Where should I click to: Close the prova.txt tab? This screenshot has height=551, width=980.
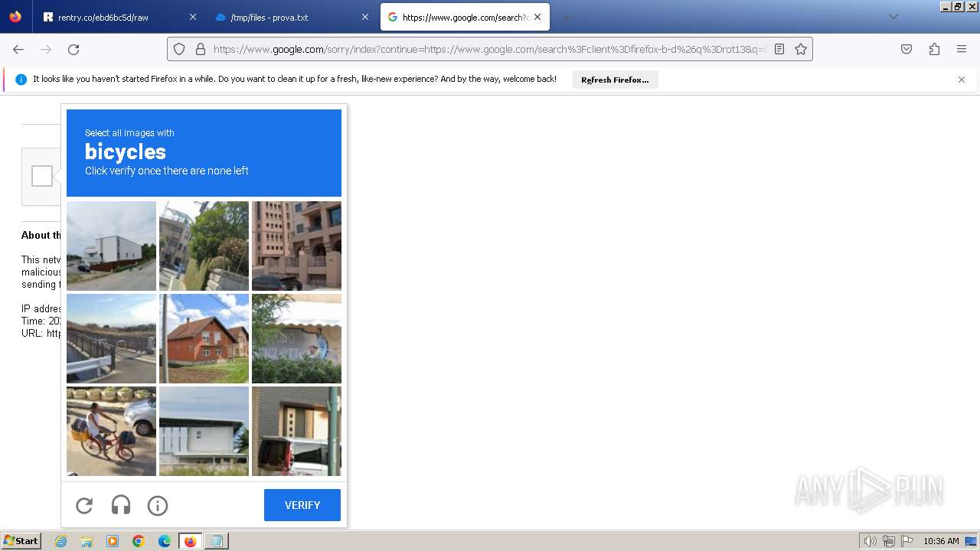365,17
